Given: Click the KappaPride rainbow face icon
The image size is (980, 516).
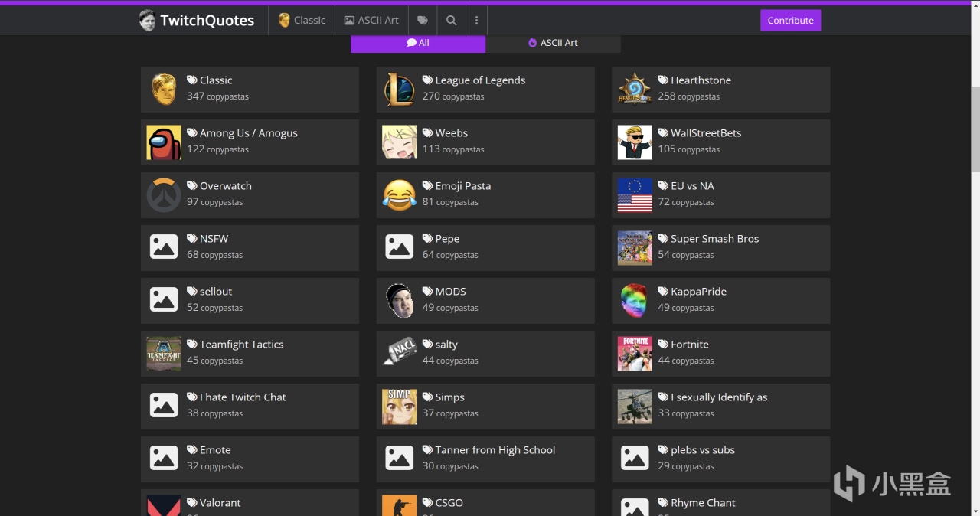Looking at the screenshot, I should (x=635, y=301).
